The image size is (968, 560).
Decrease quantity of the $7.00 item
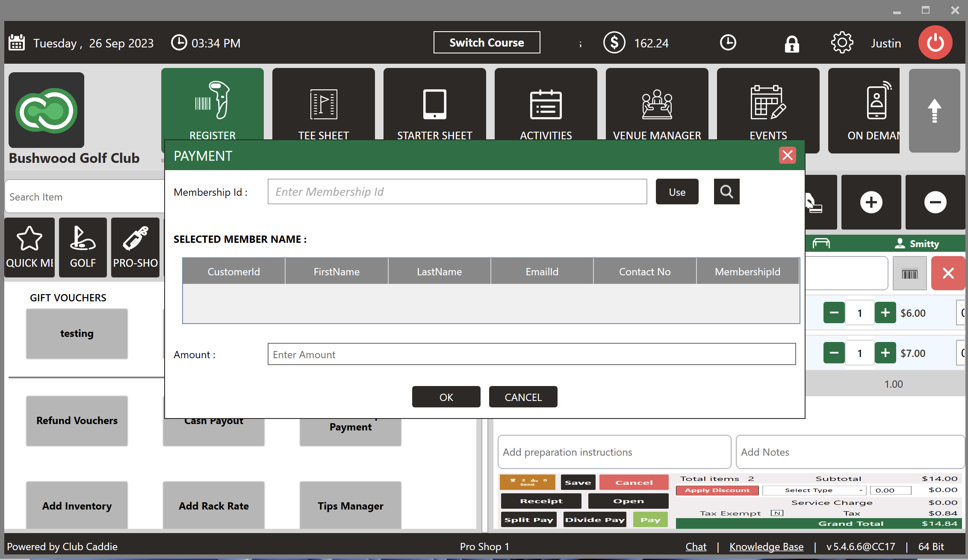[x=834, y=353]
